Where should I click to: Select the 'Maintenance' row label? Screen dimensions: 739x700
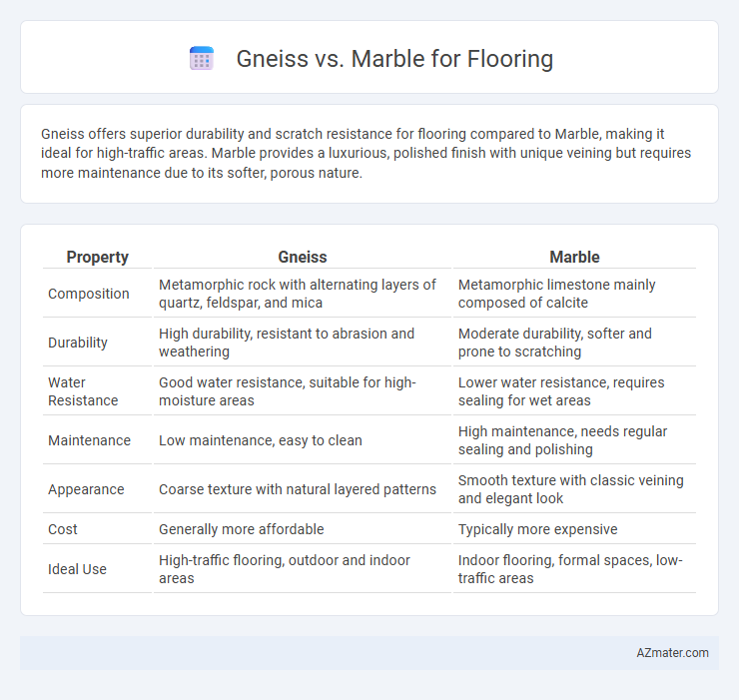[90, 440]
